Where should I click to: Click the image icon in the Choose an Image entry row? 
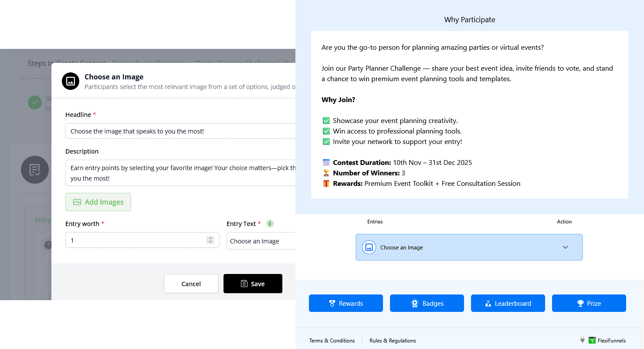369,247
